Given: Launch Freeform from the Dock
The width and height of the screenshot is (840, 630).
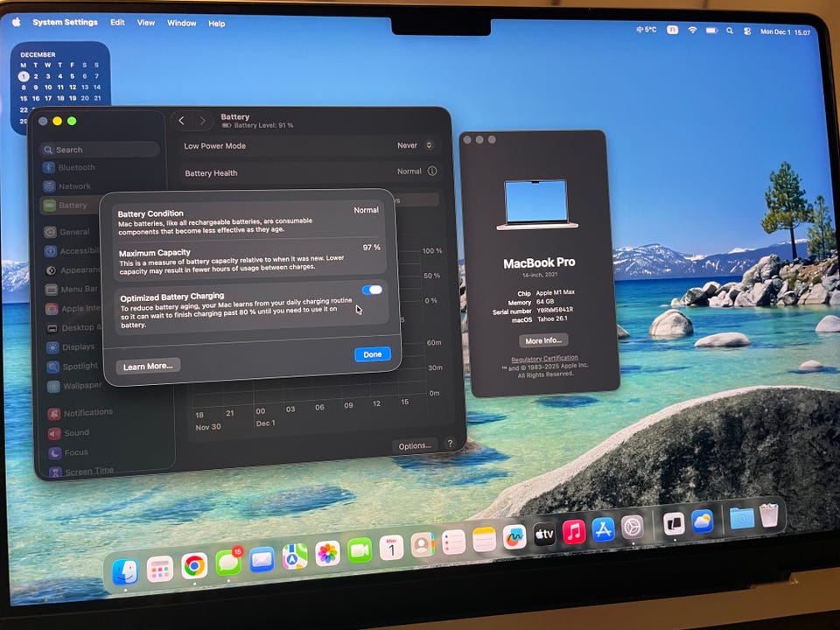Looking at the screenshot, I should coord(514,537).
